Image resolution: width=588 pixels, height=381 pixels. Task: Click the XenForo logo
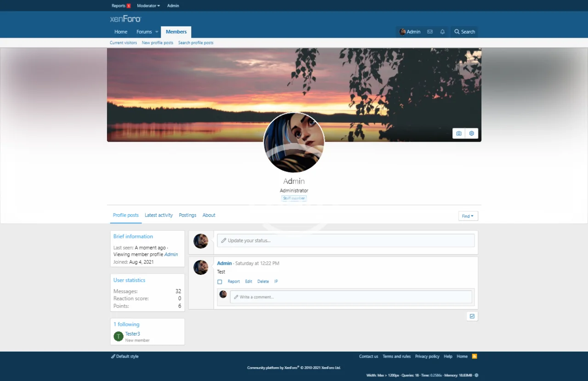tap(125, 19)
